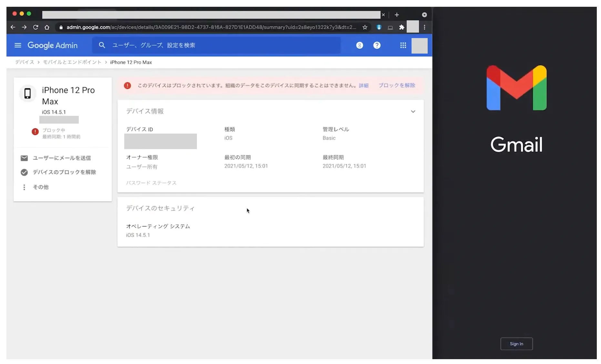Click the envelope mail icon in sidebar

(24, 158)
